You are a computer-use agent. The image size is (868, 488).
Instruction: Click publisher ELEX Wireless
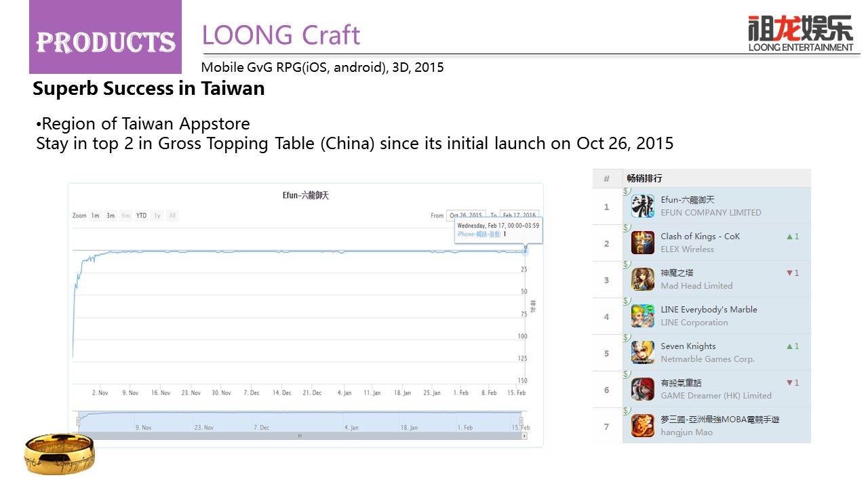688,249
